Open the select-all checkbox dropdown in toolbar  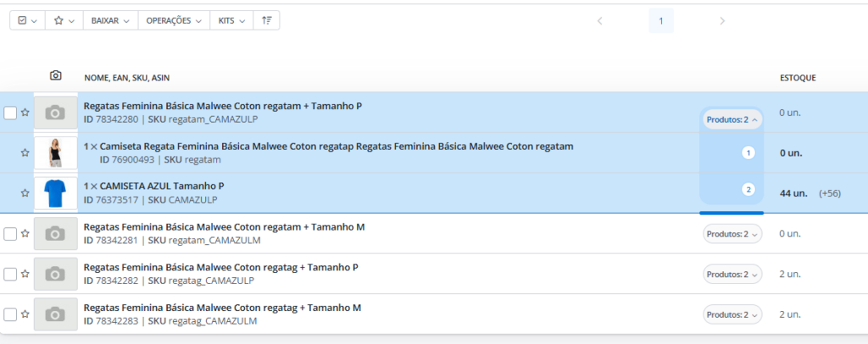click(27, 20)
